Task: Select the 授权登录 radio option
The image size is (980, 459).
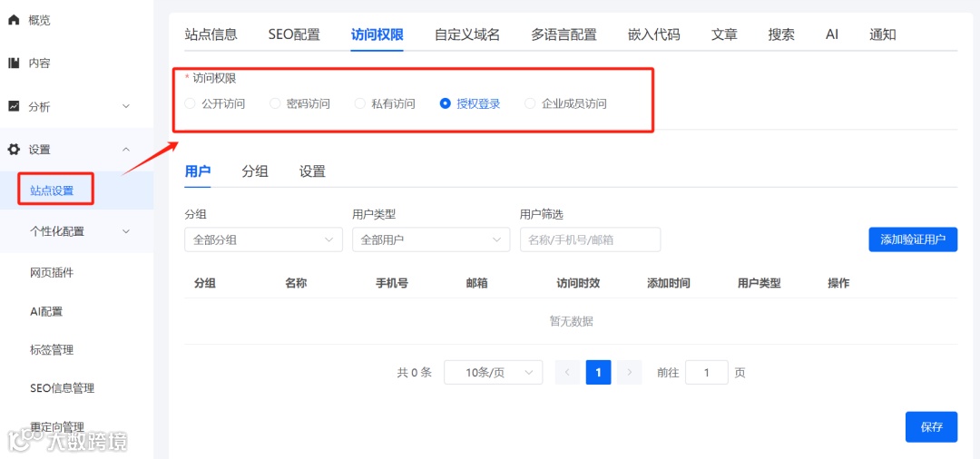Action: click(x=445, y=103)
